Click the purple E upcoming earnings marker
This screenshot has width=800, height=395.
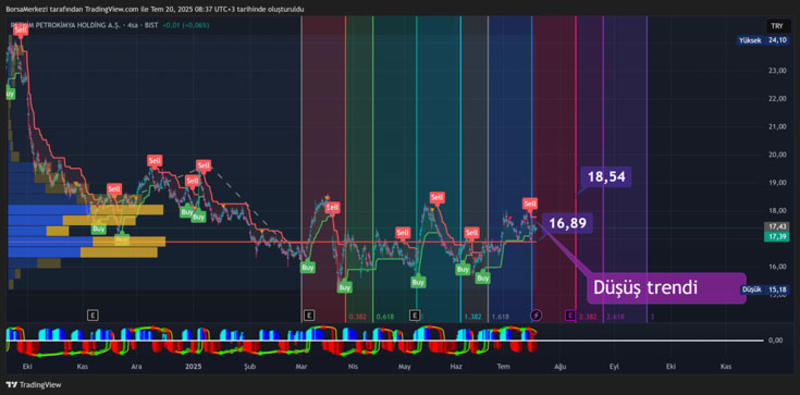tap(570, 316)
